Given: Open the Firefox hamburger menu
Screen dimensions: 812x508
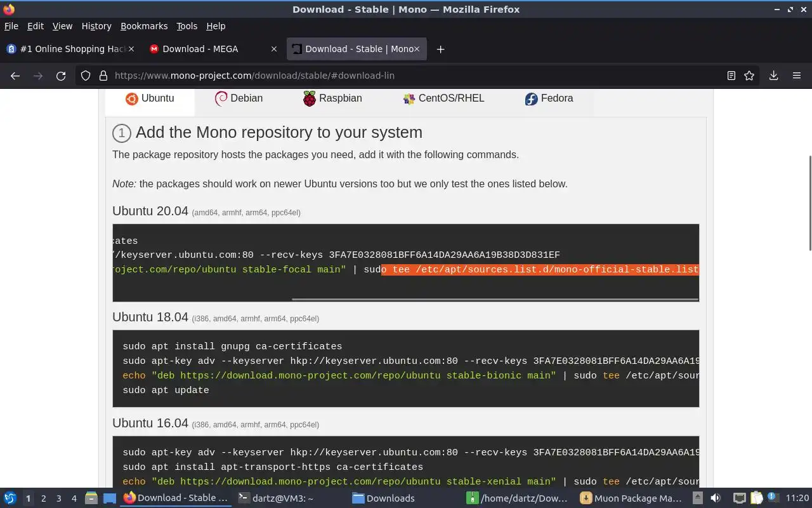Looking at the screenshot, I should click(797, 76).
